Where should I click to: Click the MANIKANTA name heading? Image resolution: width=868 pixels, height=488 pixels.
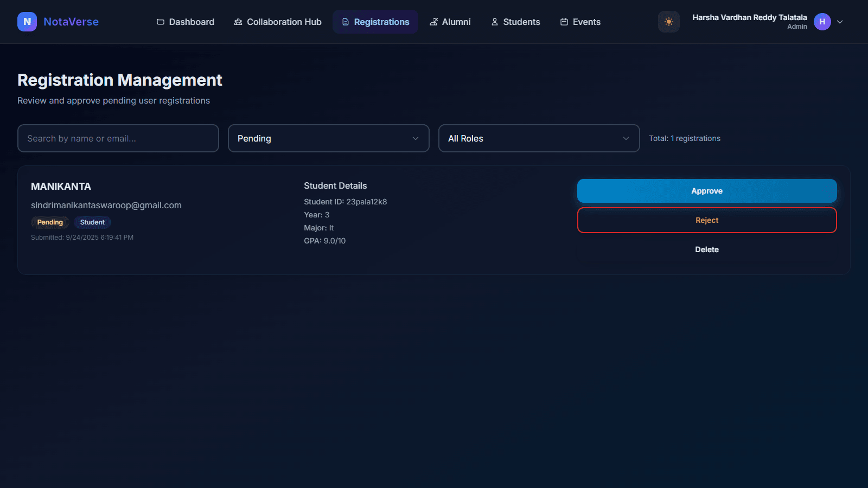point(61,187)
